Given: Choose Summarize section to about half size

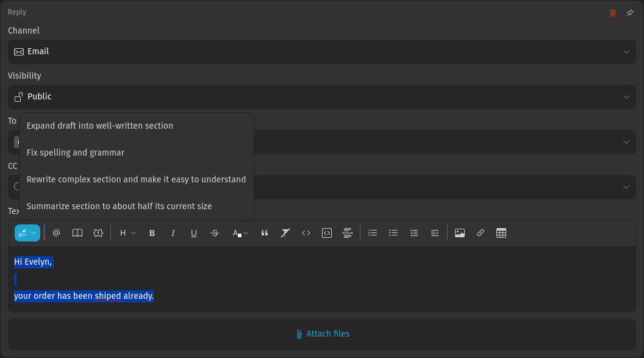Looking at the screenshot, I should (x=137, y=206).
